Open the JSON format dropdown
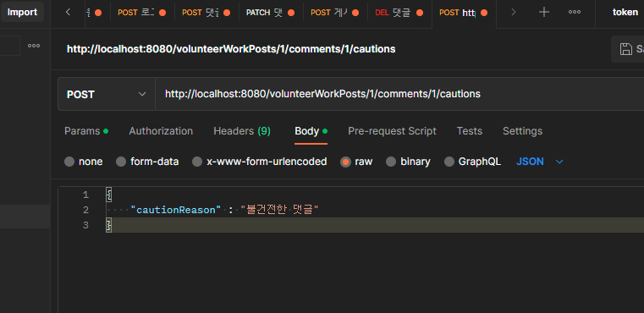 (x=539, y=162)
